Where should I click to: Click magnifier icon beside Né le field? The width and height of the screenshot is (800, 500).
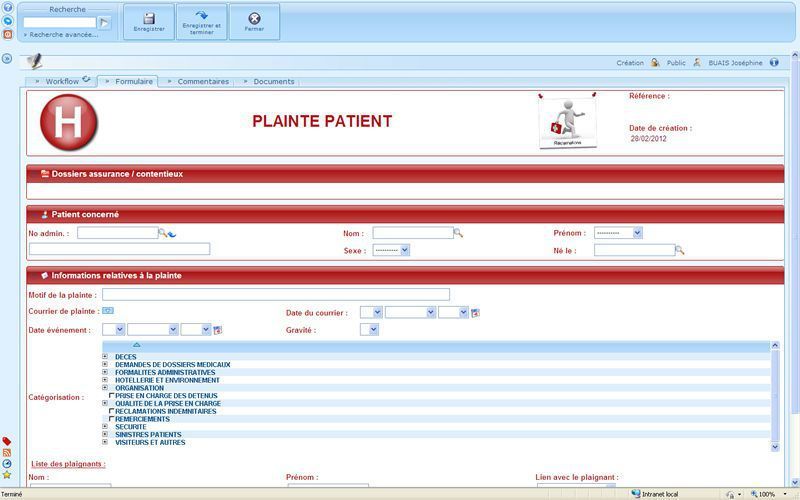(x=680, y=250)
